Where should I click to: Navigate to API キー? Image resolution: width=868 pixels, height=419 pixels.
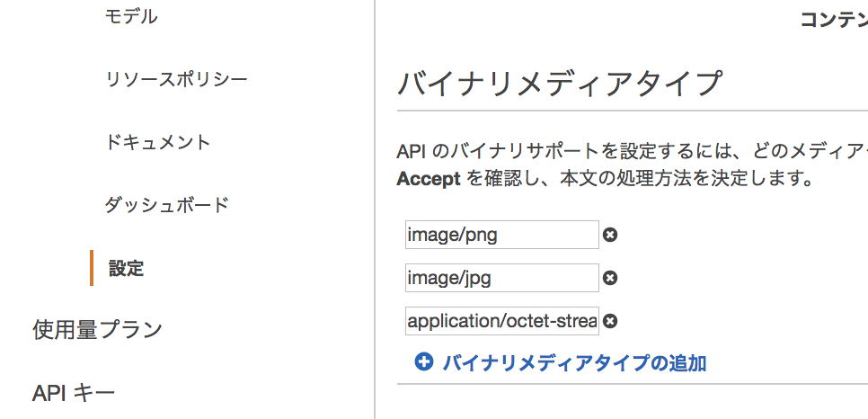[x=74, y=393]
